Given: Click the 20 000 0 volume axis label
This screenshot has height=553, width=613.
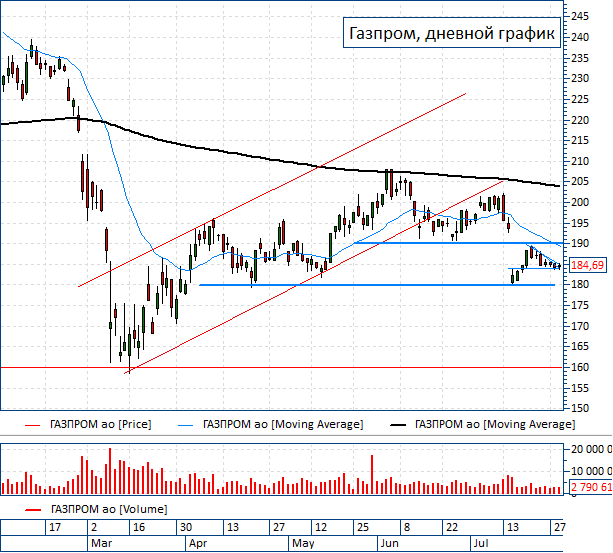Looking at the screenshot, I should pos(591,449).
